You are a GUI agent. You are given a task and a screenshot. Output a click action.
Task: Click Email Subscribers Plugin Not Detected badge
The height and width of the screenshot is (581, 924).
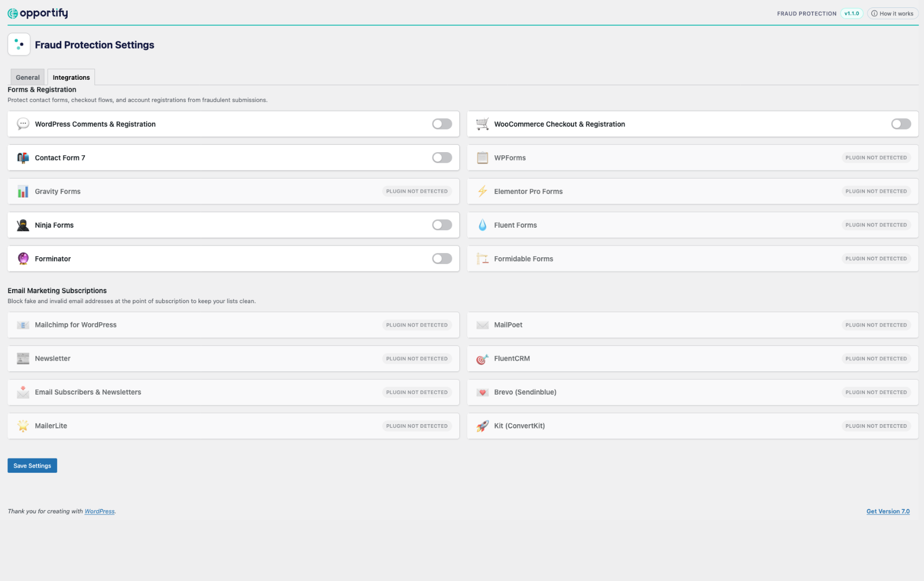pos(417,392)
